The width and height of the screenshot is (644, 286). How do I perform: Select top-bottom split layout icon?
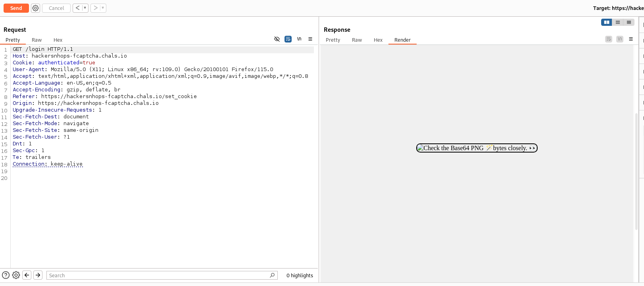click(617, 22)
